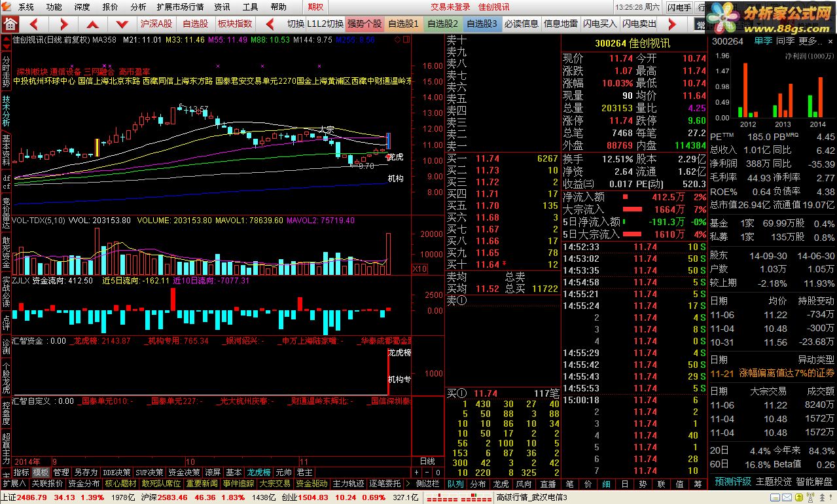Open the 实战必读 sidebar panel
Screen dimensions: 837x504
pyautogui.click(x=6, y=293)
